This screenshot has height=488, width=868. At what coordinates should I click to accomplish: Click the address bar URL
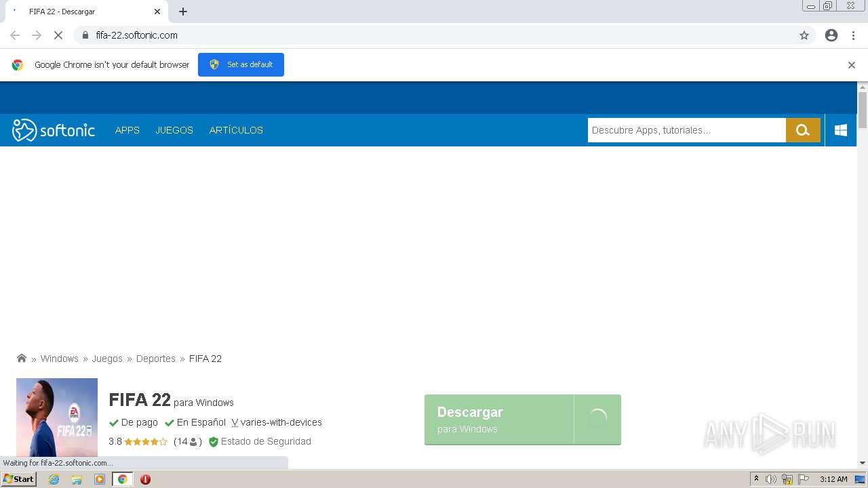[136, 35]
